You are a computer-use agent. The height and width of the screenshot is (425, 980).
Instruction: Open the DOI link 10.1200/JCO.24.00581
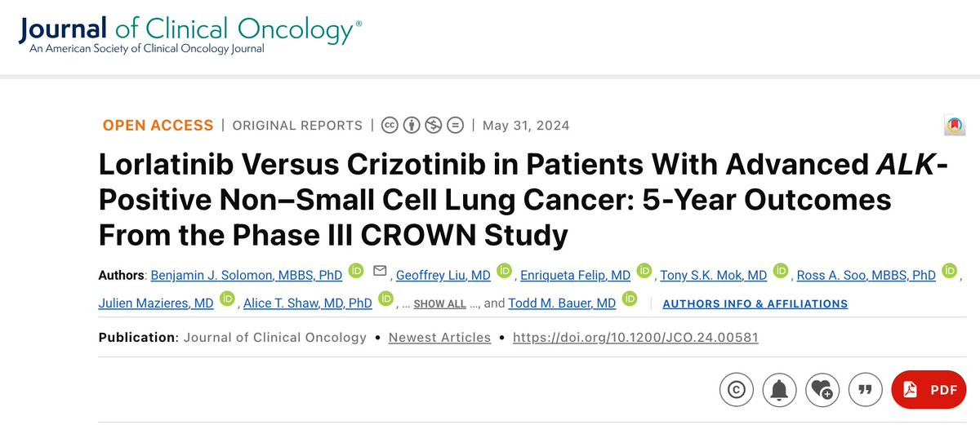click(635, 337)
